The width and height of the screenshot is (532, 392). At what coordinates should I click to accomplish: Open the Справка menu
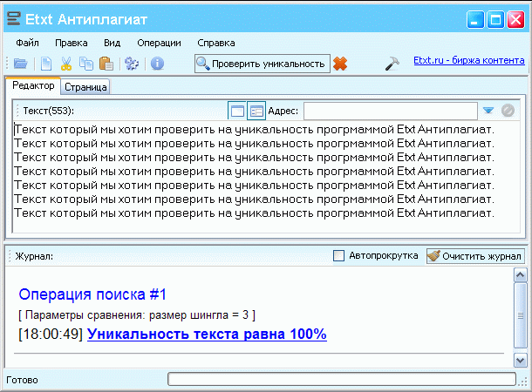[x=216, y=43]
